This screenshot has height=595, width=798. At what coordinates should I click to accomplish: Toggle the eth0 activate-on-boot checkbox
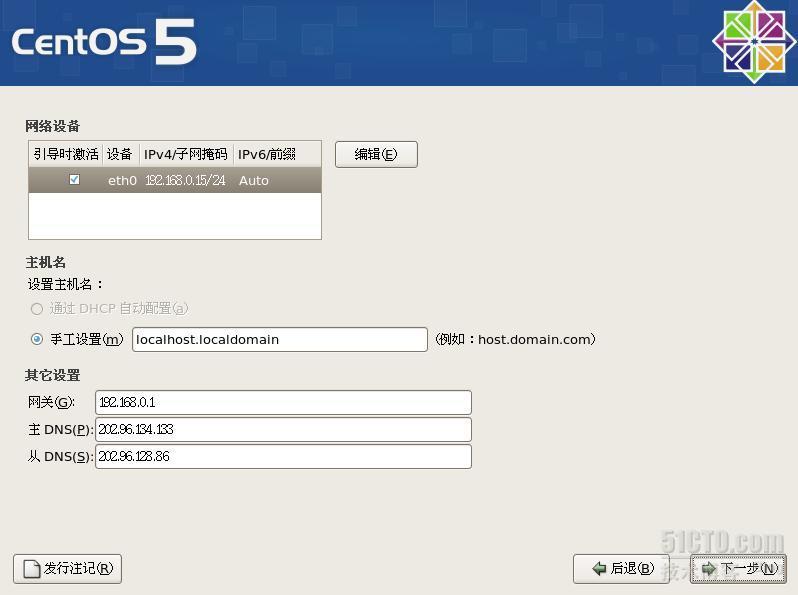click(74, 179)
